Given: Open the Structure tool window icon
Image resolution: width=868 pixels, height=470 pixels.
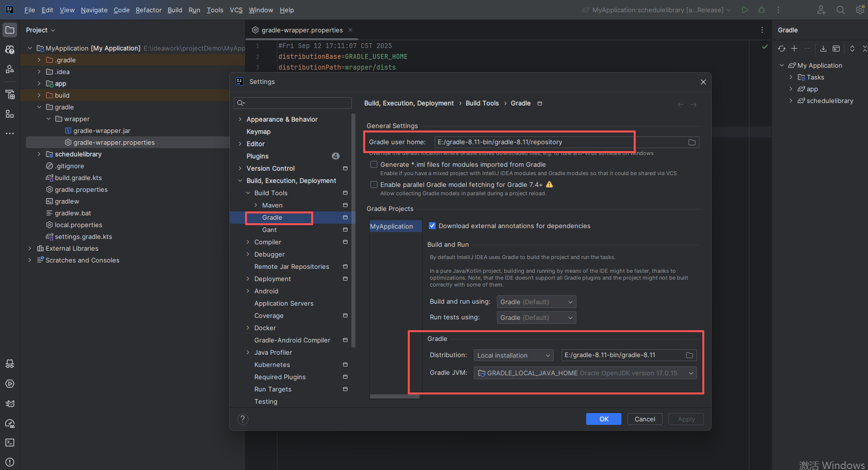Looking at the screenshot, I should pyautogui.click(x=10, y=114).
